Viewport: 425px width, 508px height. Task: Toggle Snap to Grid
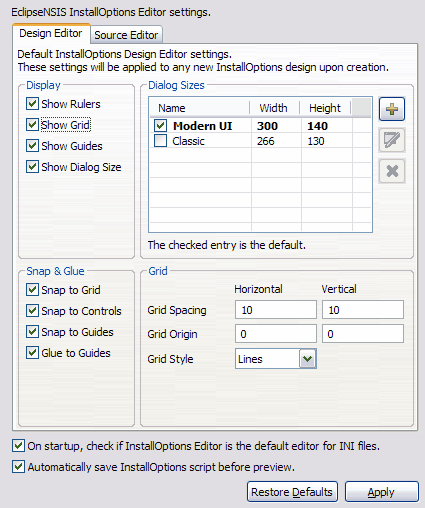(x=32, y=290)
